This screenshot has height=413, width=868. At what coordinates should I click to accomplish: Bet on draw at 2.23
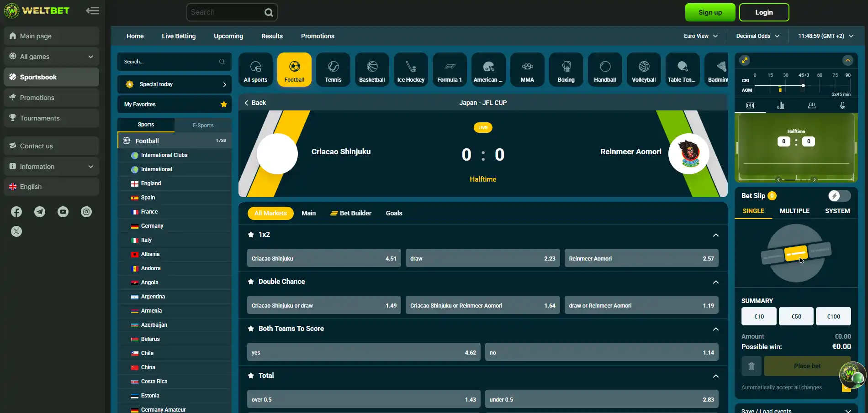[x=482, y=258]
